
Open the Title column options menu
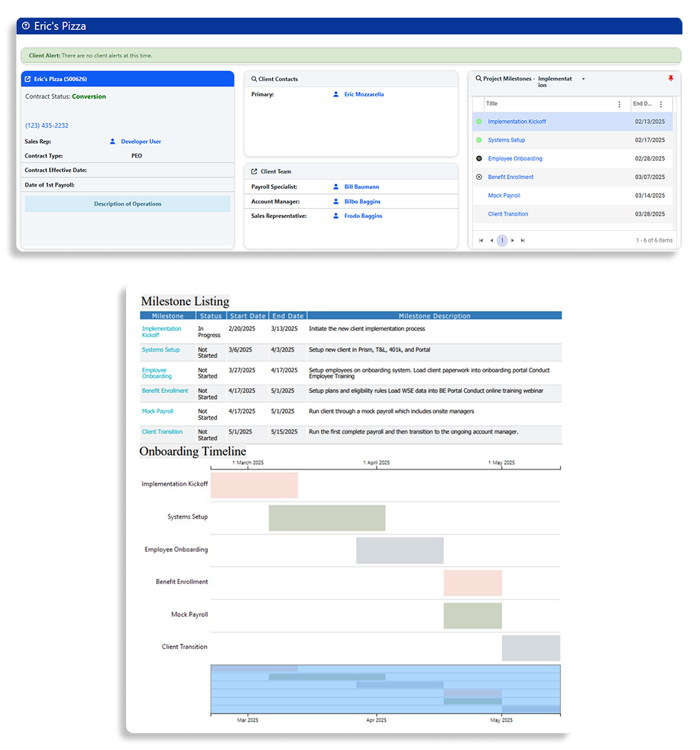click(619, 105)
